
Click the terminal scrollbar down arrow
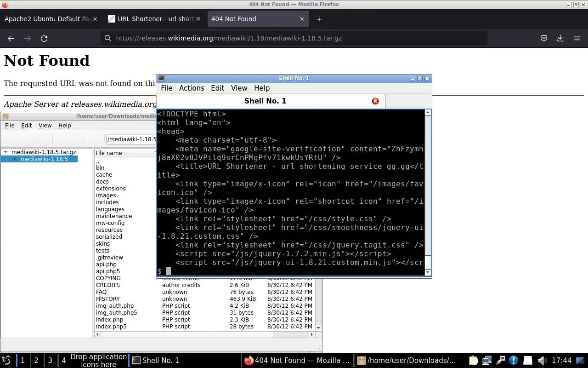[x=428, y=272]
